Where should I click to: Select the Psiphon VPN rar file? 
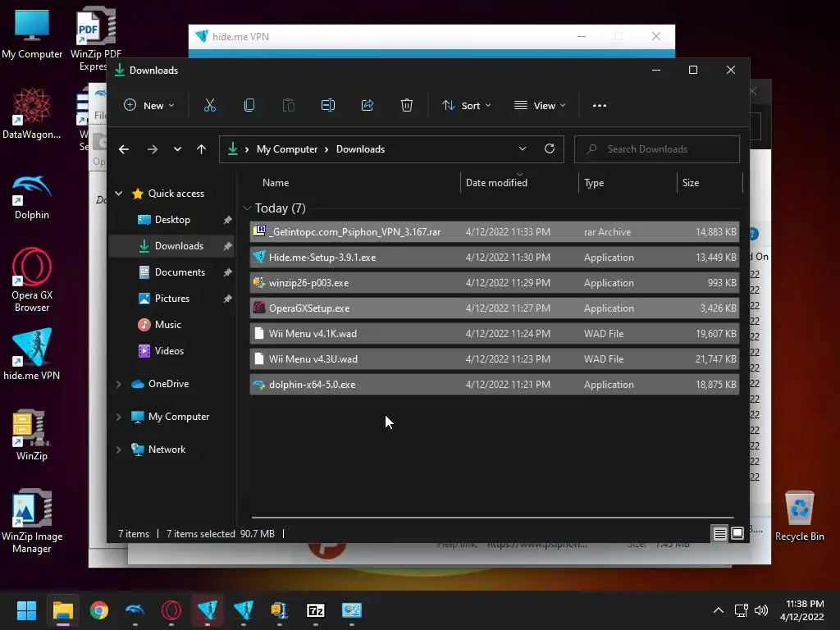[494, 232]
